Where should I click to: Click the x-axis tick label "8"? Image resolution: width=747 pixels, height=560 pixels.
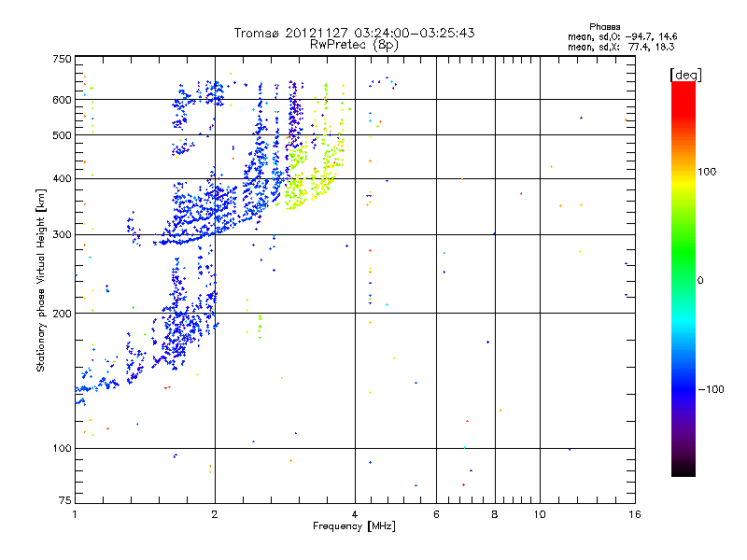click(495, 514)
